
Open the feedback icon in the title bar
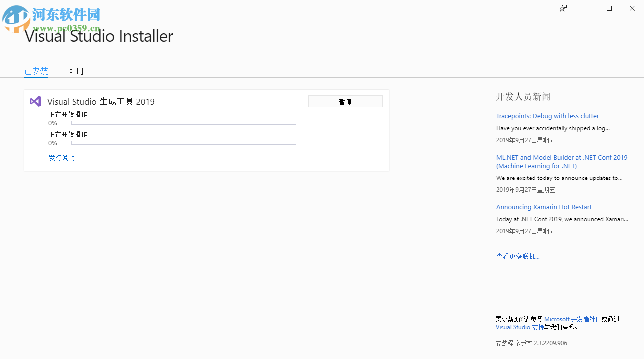pyautogui.click(x=563, y=8)
